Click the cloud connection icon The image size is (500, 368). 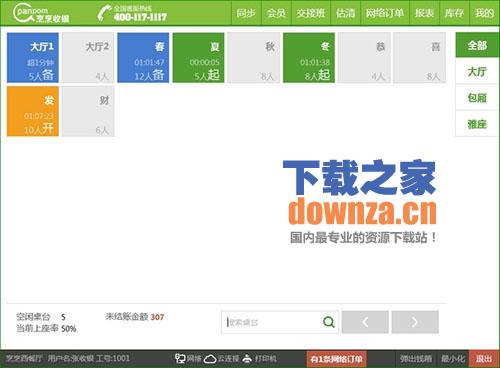[210, 359]
